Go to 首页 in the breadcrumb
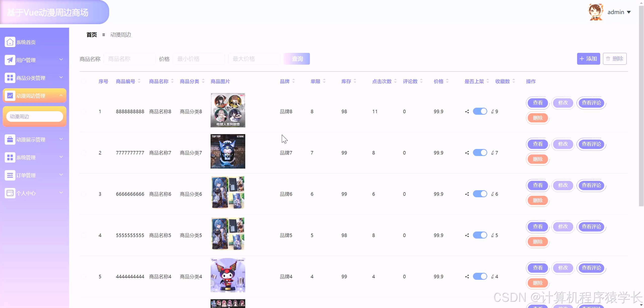Image resolution: width=644 pixels, height=308 pixels. (x=92, y=35)
